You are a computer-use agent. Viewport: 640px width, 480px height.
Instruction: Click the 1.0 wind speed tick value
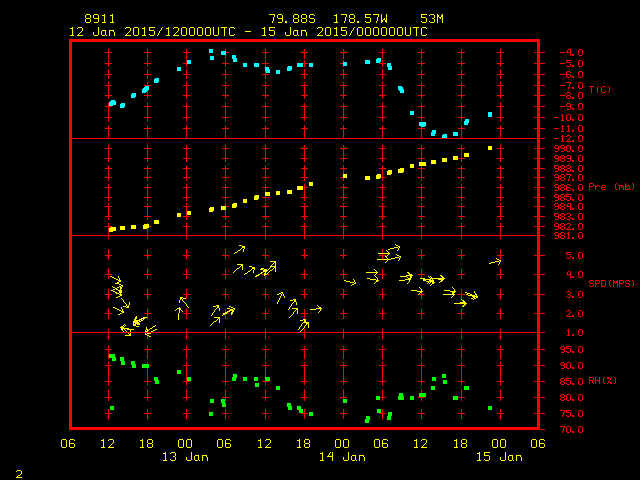pos(574,333)
